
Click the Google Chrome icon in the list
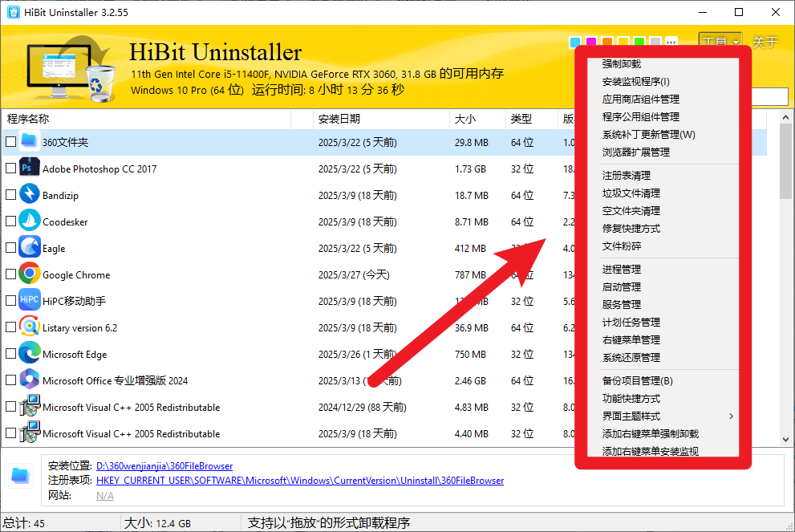[x=29, y=274]
